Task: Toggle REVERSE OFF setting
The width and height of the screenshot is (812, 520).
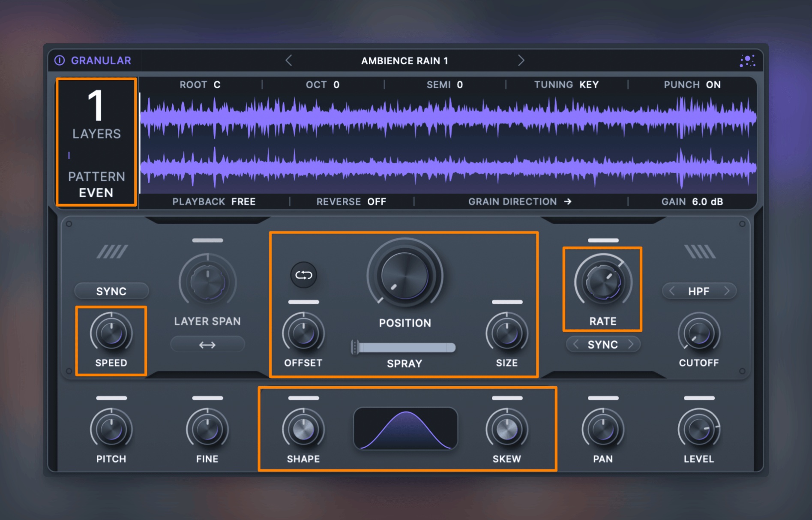Action: pos(351,201)
